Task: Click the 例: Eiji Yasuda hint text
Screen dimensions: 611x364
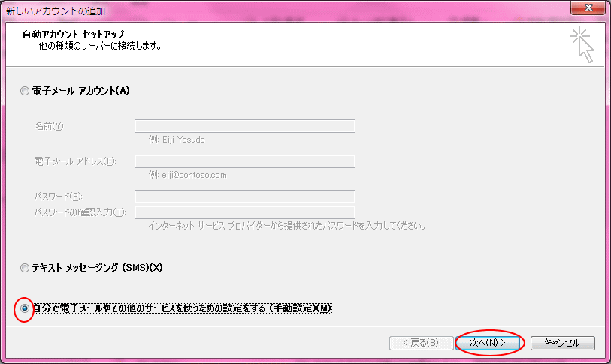Action: point(177,140)
